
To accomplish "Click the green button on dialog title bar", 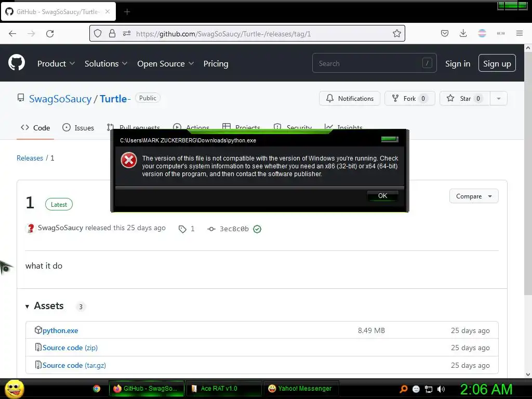I will pyautogui.click(x=390, y=139).
